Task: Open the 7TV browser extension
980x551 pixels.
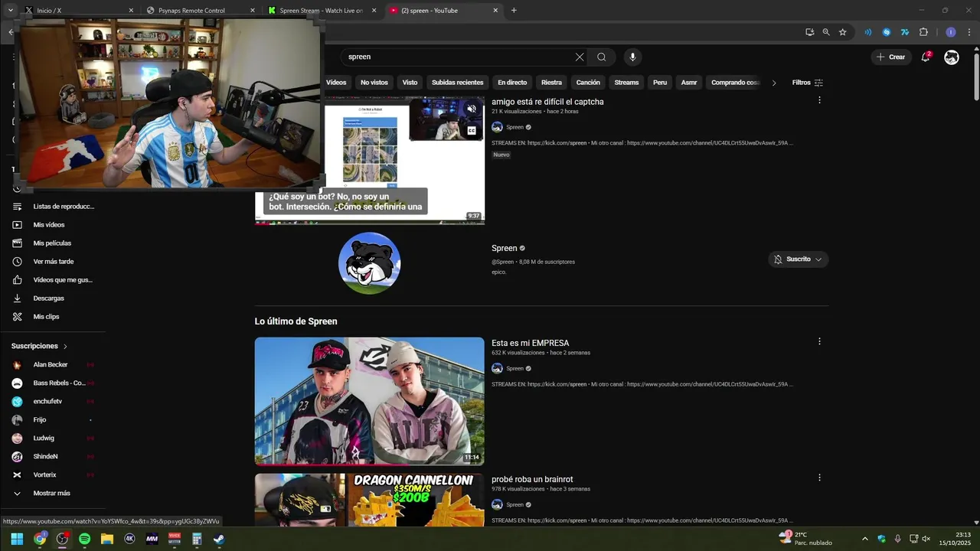Action: click(905, 32)
